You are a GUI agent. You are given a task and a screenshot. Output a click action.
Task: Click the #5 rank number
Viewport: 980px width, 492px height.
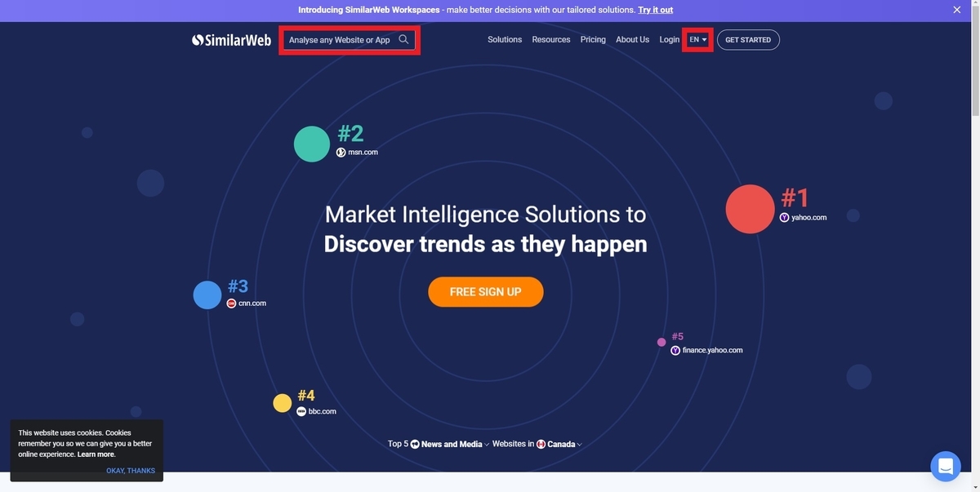point(677,336)
